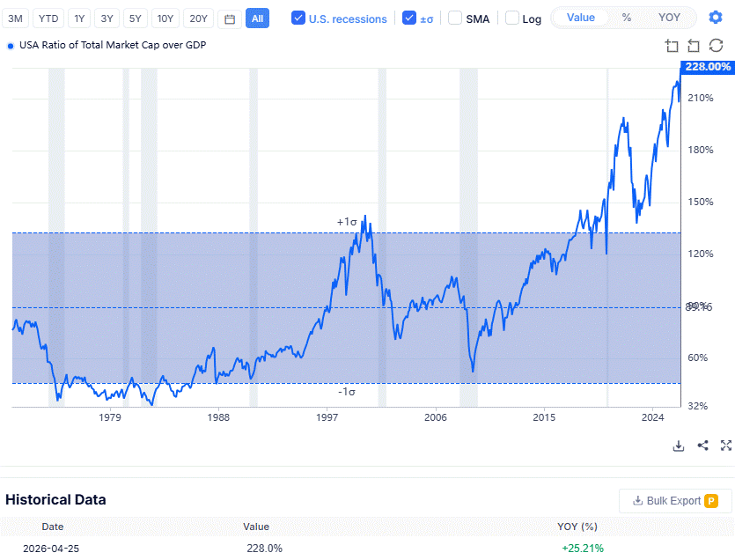Screen dimensions: 735x560
Task: Share the chart via share icon
Action: [702, 446]
